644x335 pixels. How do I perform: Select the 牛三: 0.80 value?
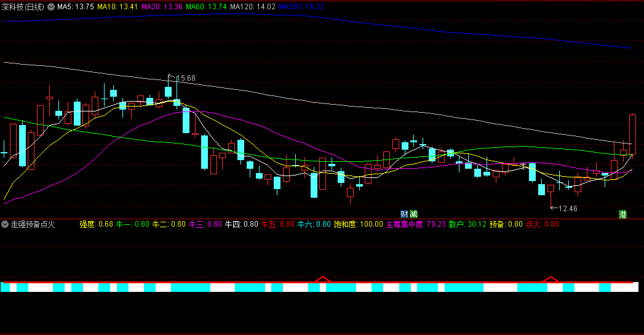tap(205, 224)
